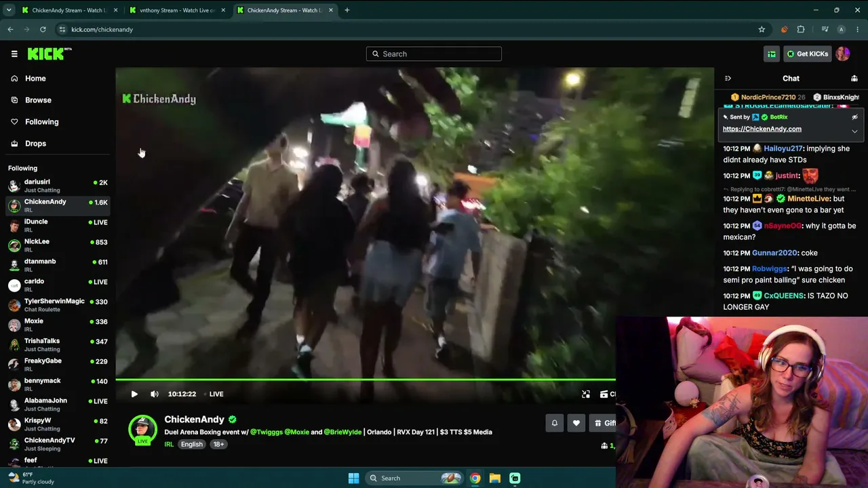Open TrishaTalks' channel in the sidebar
The width and height of the screenshot is (868, 488).
point(58,344)
